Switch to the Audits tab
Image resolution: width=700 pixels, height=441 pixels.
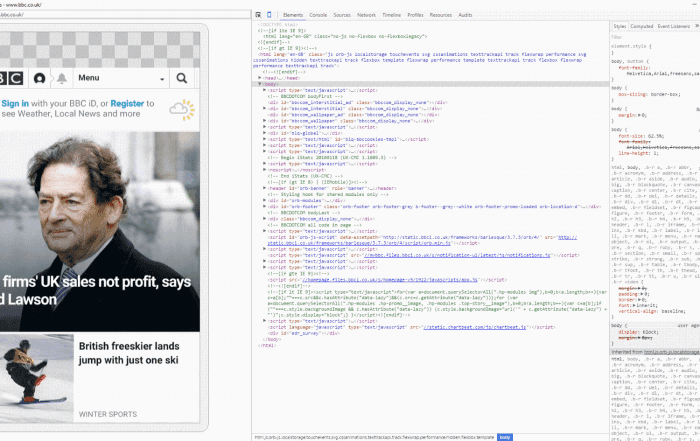point(465,15)
